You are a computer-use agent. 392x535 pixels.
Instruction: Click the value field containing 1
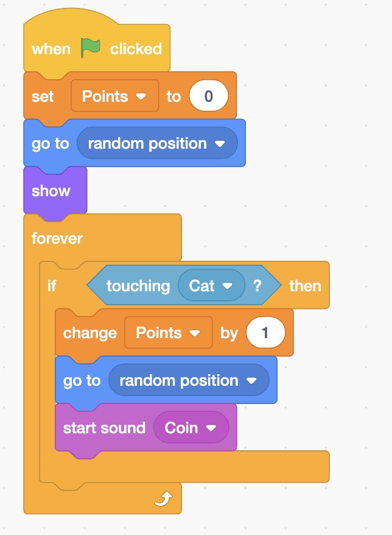pyautogui.click(x=265, y=333)
